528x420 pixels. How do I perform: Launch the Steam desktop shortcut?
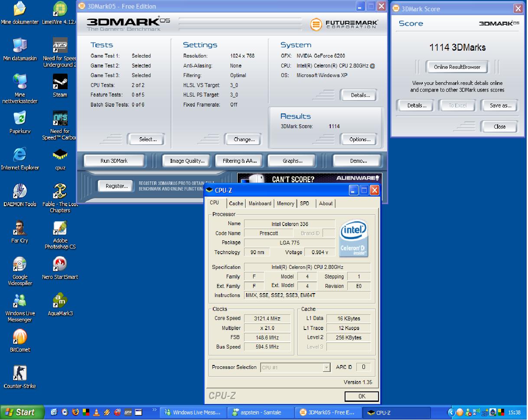click(x=60, y=86)
